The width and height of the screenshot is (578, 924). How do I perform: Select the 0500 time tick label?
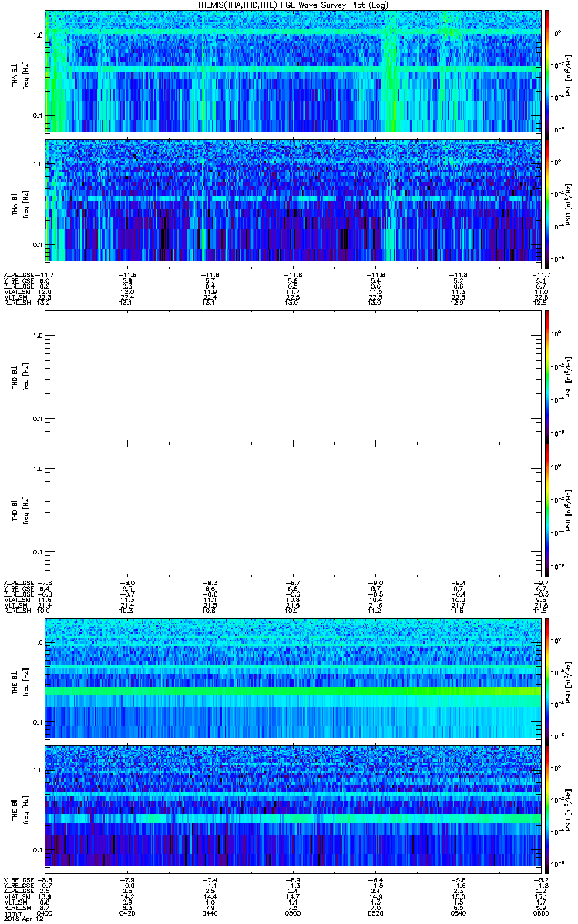[x=294, y=912]
